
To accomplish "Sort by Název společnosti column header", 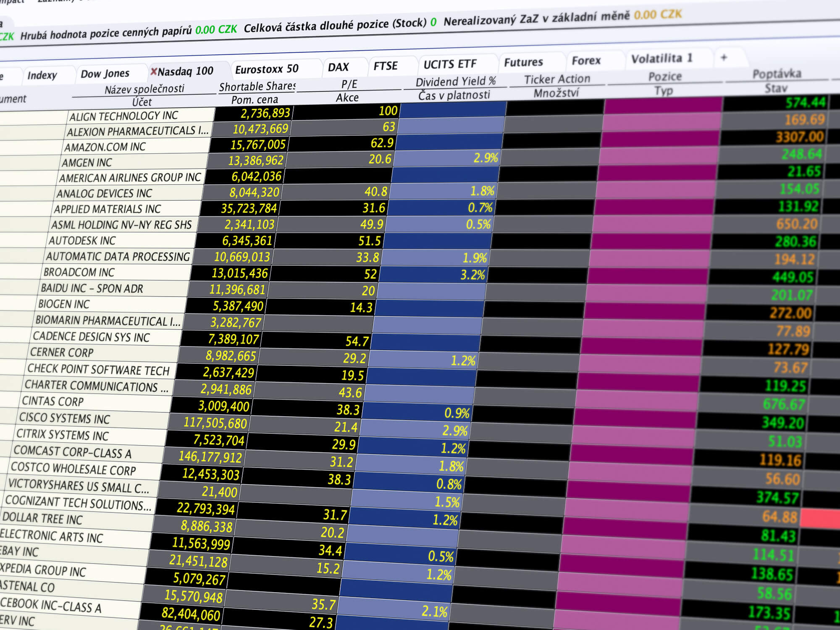I will tap(144, 89).
